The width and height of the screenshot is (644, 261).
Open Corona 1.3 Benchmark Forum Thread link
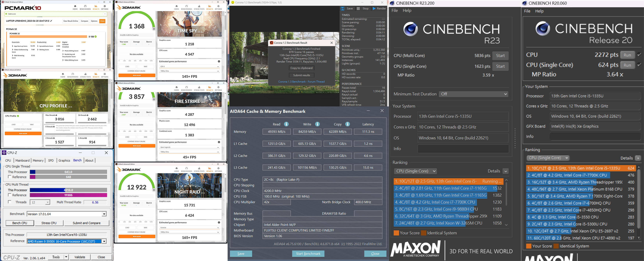[301, 82]
